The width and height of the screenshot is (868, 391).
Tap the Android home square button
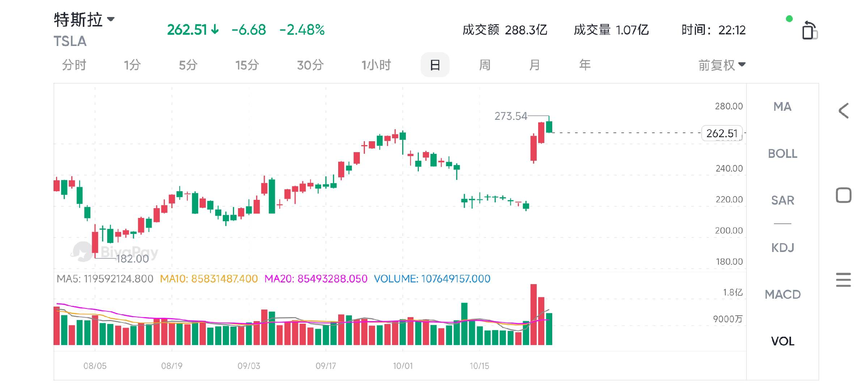[x=843, y=195]
